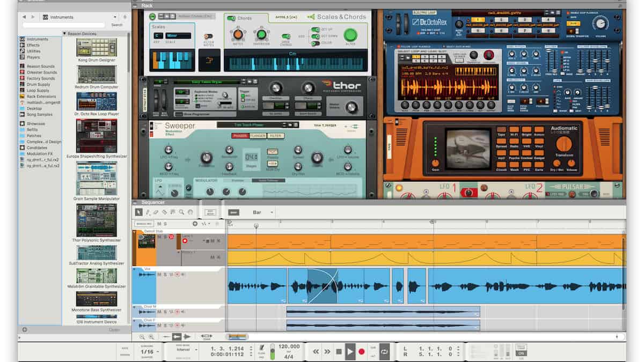The height and width of the screenshot is (362, 644).
Task: Mute the Choir M track
Action: (159, 312)
